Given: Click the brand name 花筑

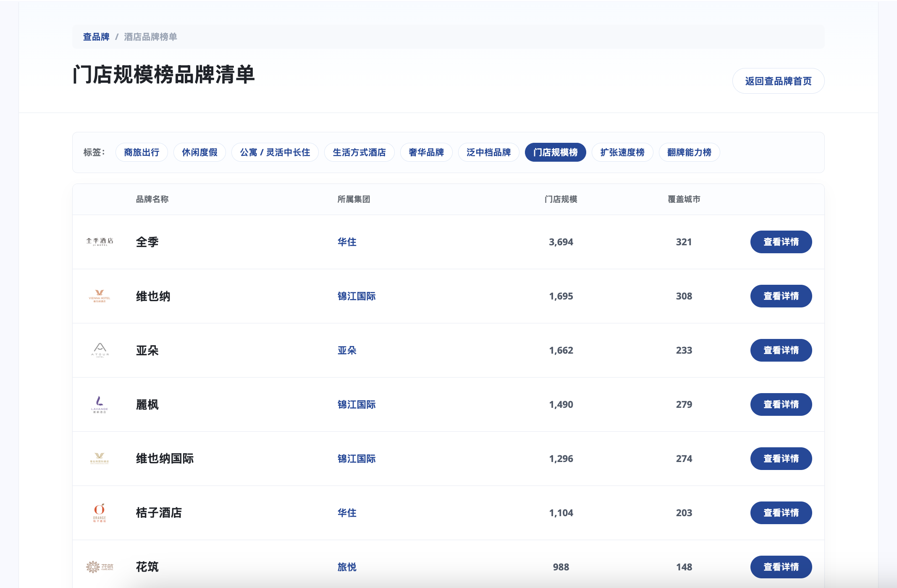Looking at the screenshot, I should (x=147, y=567).
